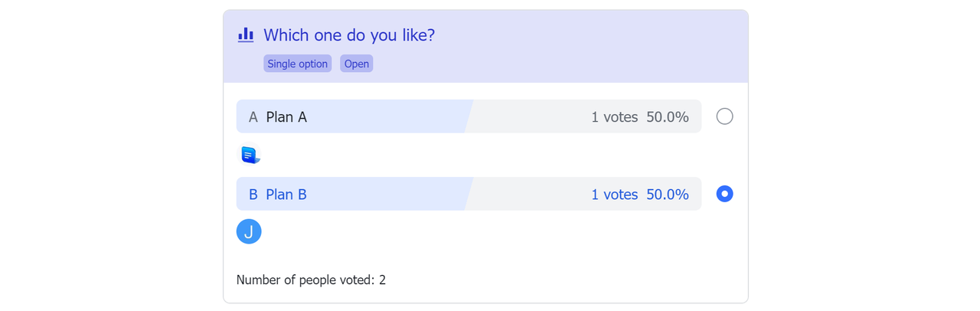Click the poll title 'Which one do you like?'

coord(349,35)
